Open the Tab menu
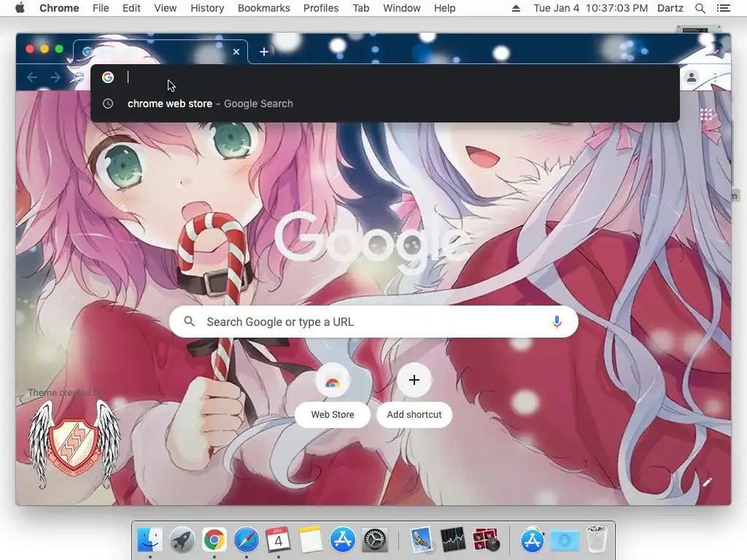The image size is (747, 560). point(361,8)
